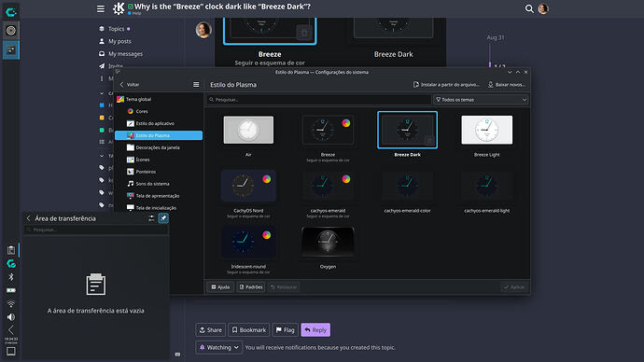
Task: Select Cores in settings sidebar
Action: (x=159, y=111)
